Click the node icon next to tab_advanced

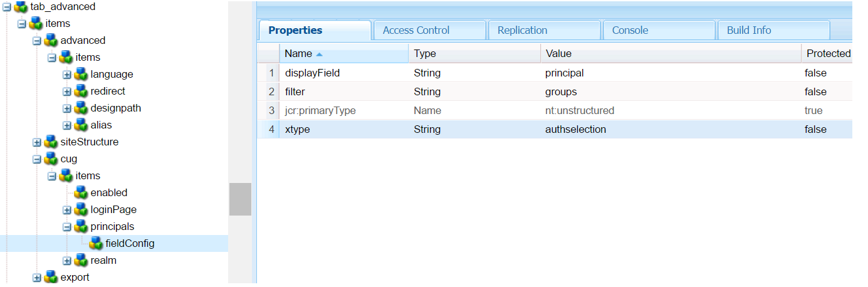[21, 6]
